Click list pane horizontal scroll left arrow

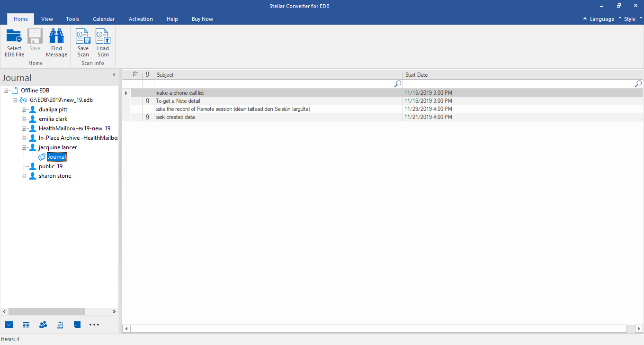pos(126,328)
